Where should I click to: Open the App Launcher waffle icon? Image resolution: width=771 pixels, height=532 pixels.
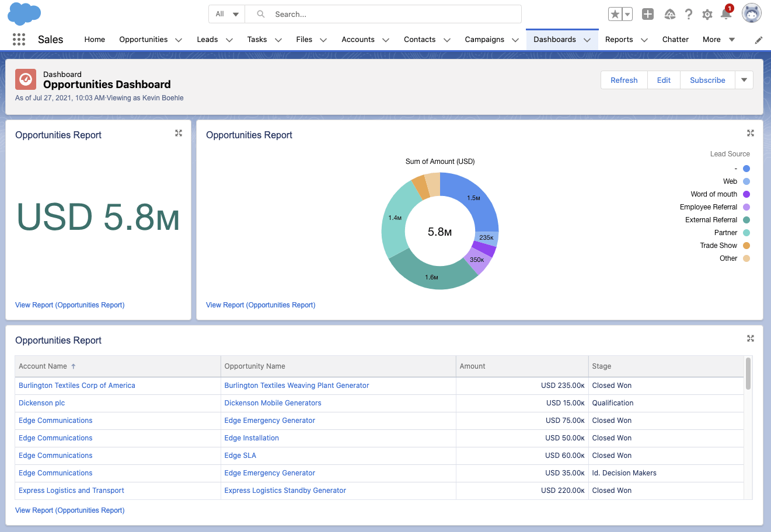[19, 39]
